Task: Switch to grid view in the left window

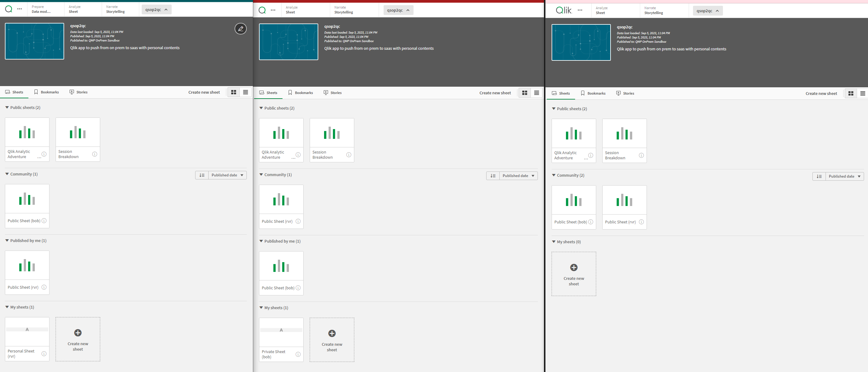Action: [x=234, y=92]
